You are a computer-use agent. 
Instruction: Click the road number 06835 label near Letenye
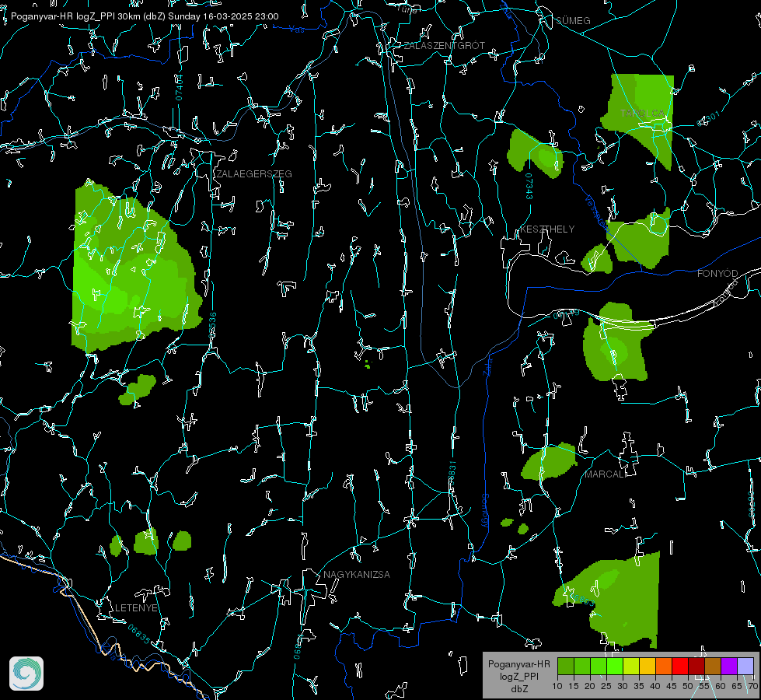click(139, 635)
